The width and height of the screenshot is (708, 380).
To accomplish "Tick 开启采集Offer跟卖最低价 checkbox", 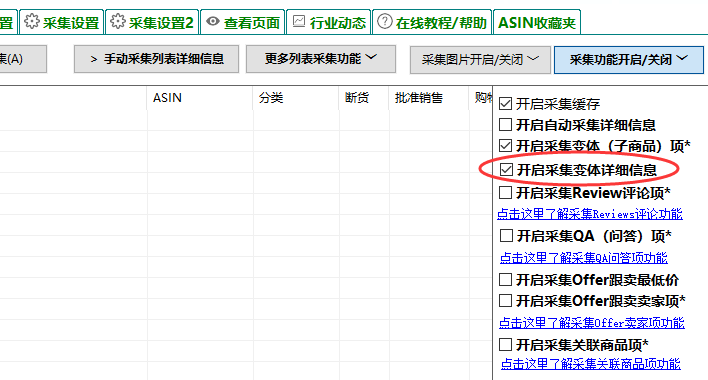I will (505, 280).
